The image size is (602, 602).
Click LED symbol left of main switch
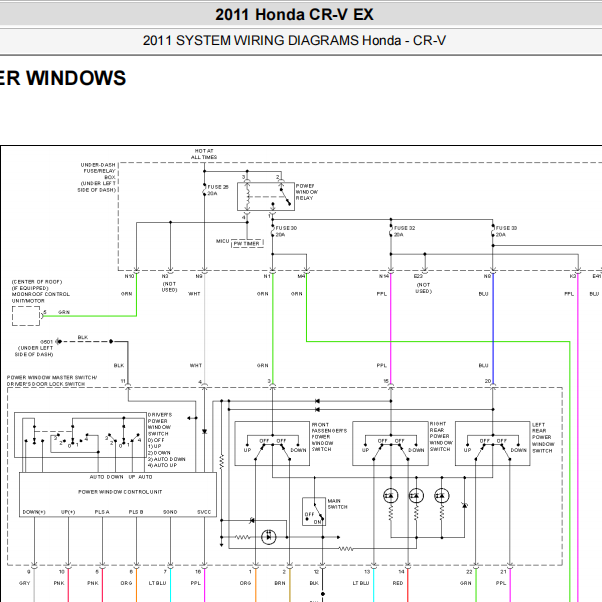click(x=268, y=537)
